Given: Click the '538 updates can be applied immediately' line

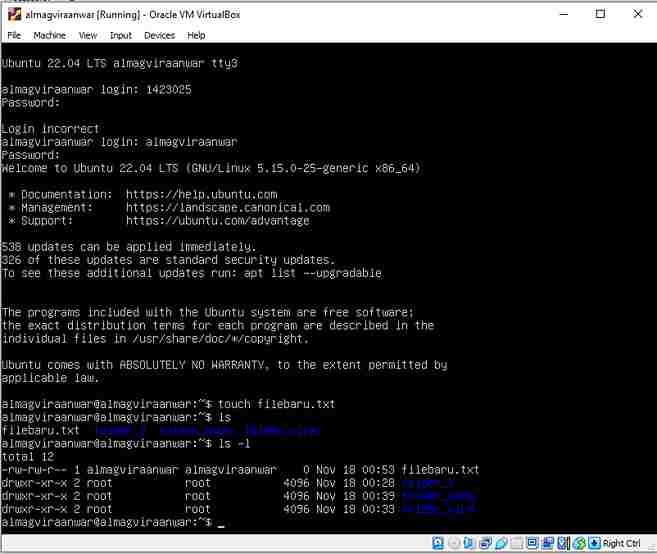Looking at the screenshot, I should click(x=129, y=247).
